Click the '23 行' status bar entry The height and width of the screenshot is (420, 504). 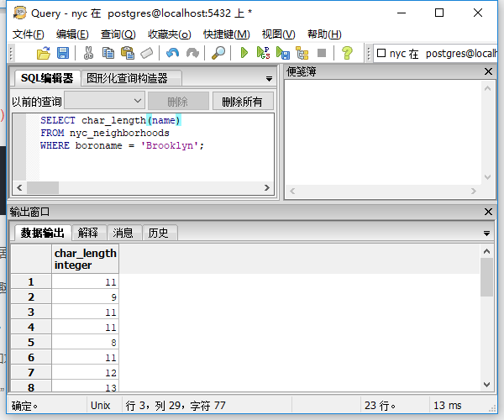point(380,406)
